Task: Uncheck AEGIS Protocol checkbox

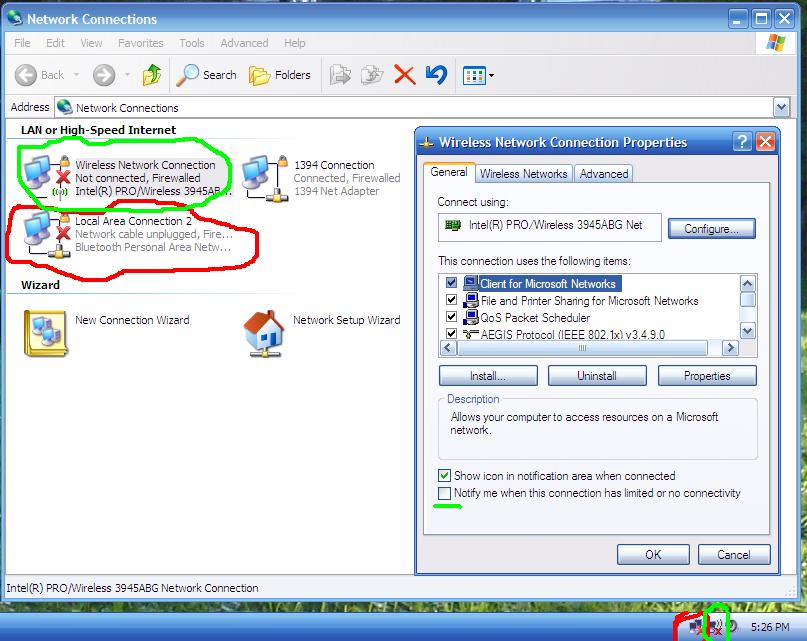Action: coord(451,334)
